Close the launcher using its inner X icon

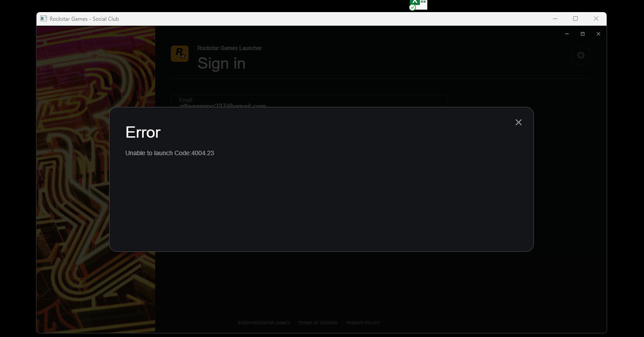598,34
